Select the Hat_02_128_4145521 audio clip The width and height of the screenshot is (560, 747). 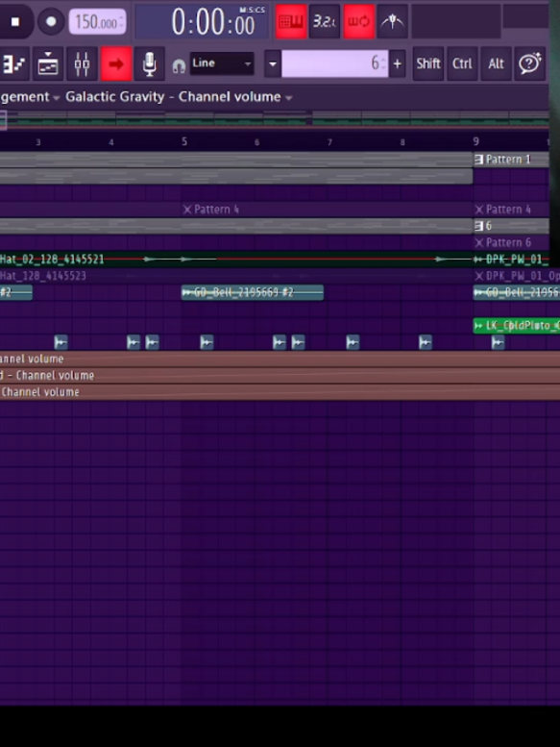pos(236,260)
